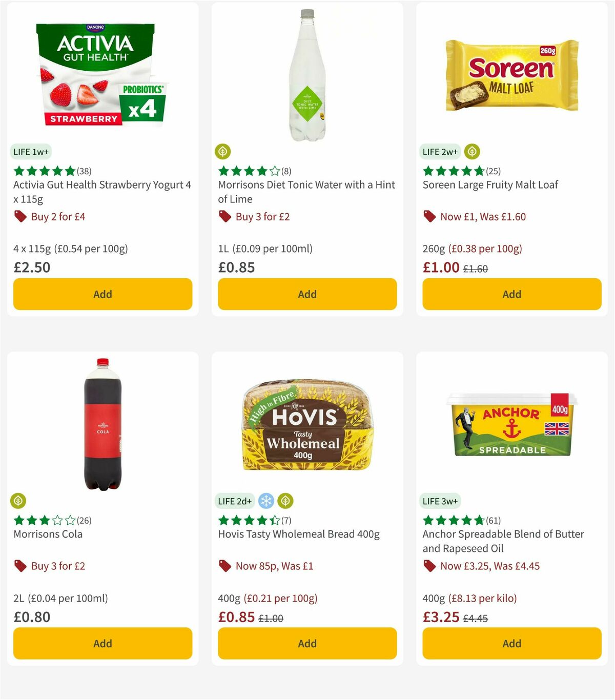Image resolution: width=615 pixels, height=700 pixels.
Task: Click the LIFE 1w+ badge on Activia yogurt
Action: point(31,152)
